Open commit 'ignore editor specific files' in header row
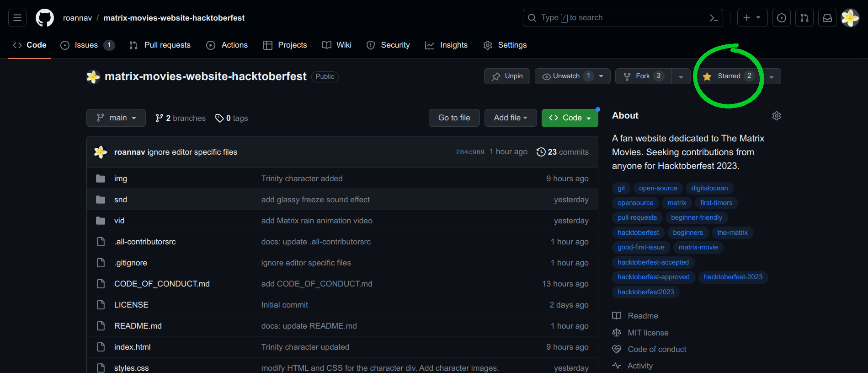The width and height of the screenshot is (868, 373). point(192,152)
